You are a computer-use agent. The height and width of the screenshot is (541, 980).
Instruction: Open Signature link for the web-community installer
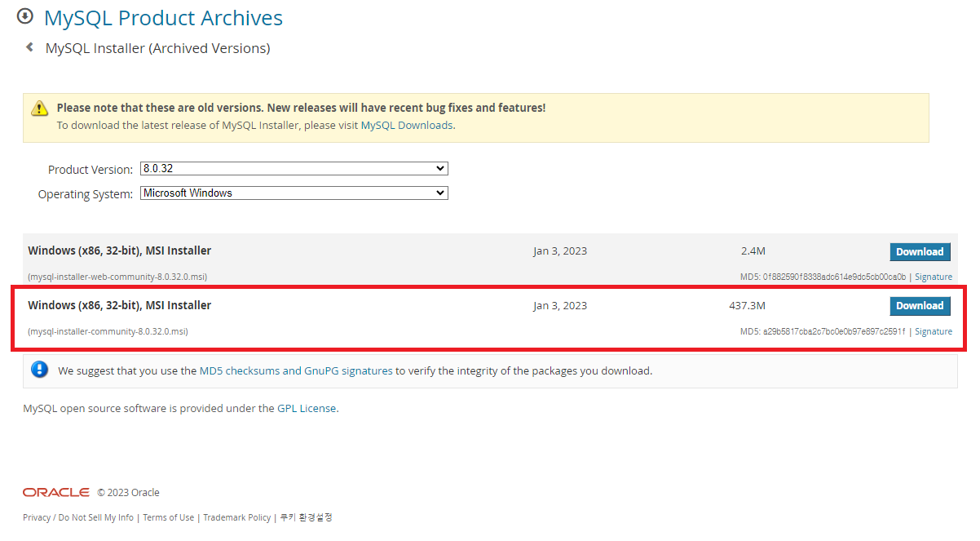point(934,277)
